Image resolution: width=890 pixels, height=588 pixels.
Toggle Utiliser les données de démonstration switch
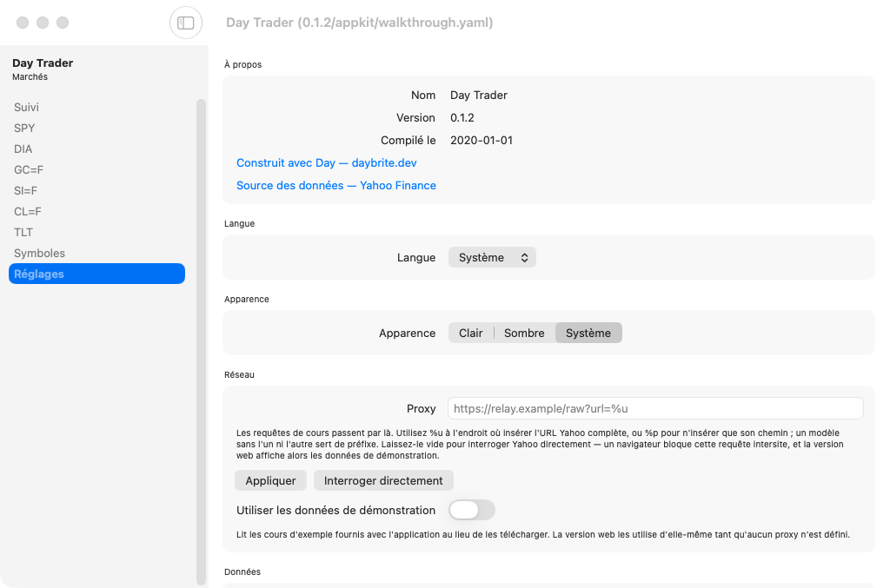[472, 511]
